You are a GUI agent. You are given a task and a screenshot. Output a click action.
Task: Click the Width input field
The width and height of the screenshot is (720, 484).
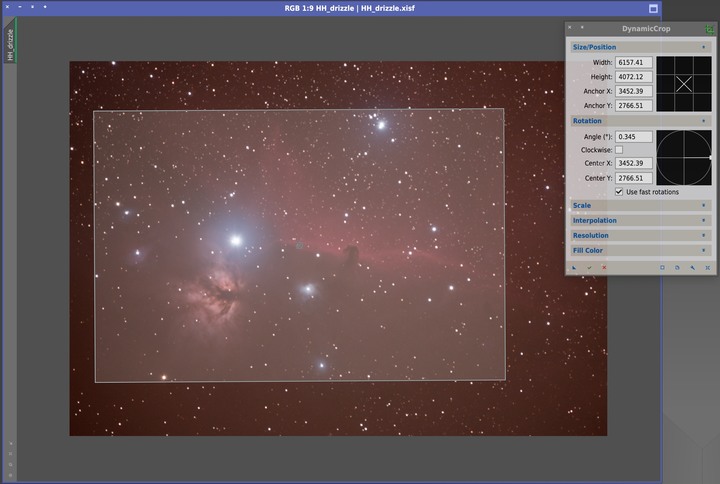pos(634,63)
